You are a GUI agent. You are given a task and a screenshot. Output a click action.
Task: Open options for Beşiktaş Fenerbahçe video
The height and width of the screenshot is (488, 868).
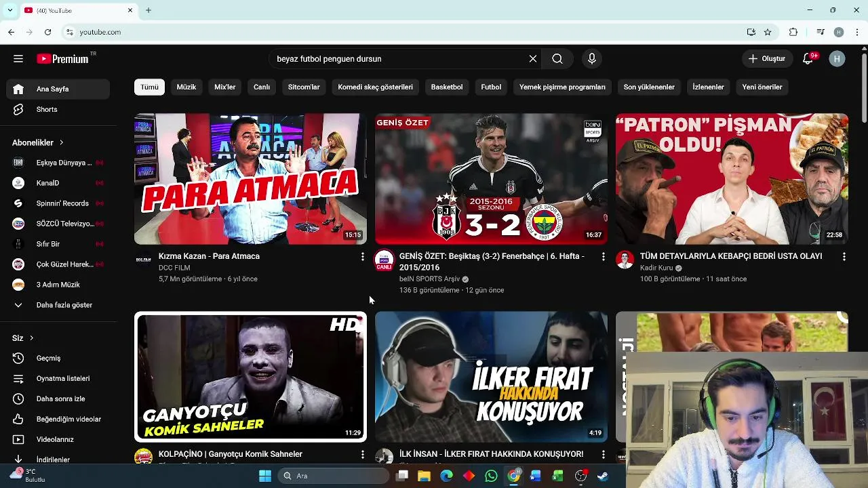click(x=604, y=257)
